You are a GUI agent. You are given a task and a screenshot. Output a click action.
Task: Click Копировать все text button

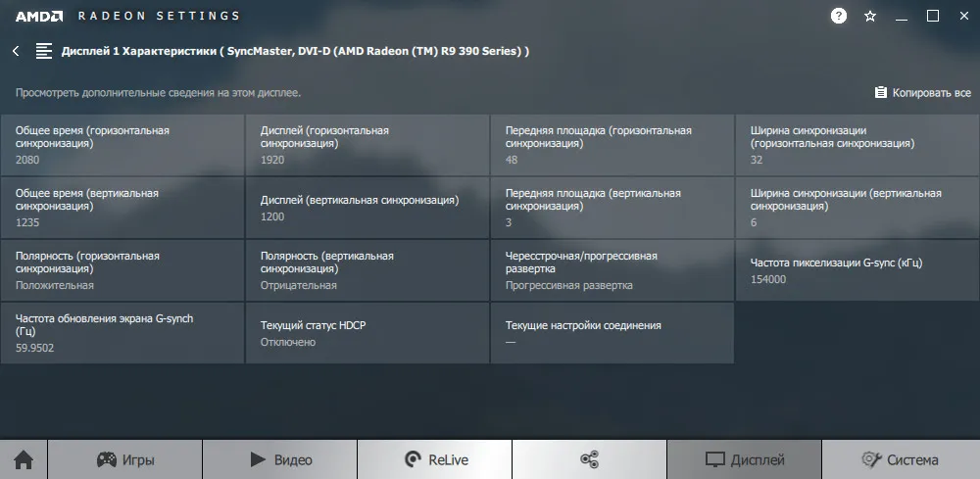pyautogui.click(x=931, y=92)
